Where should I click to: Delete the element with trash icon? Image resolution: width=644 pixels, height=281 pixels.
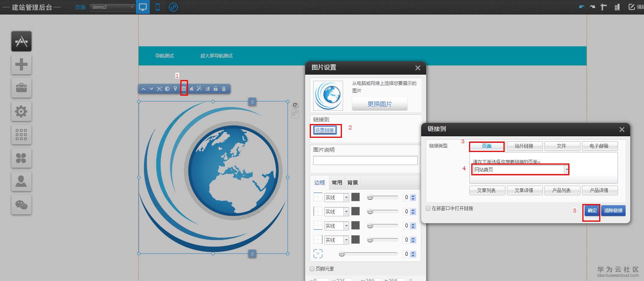[224, 89]
